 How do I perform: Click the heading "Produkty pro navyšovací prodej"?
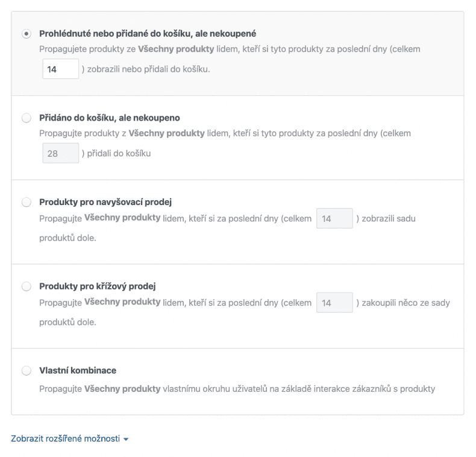tap(105, 202)
